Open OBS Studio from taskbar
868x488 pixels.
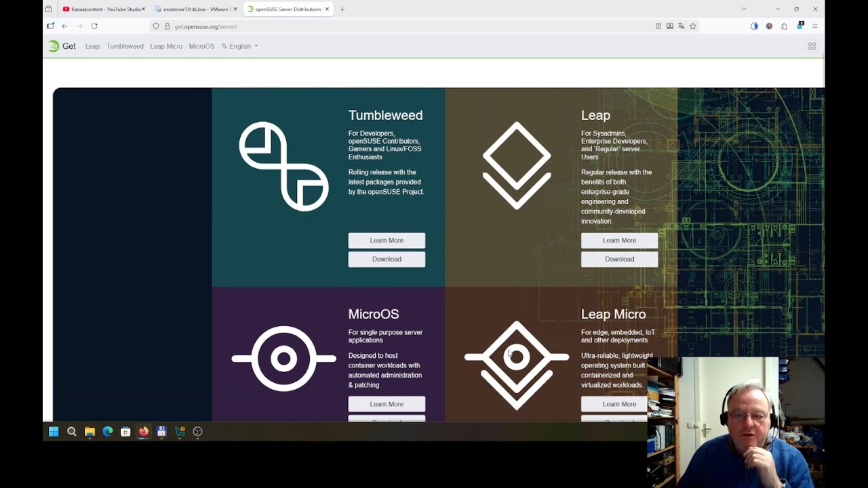[x=197, y=431]
